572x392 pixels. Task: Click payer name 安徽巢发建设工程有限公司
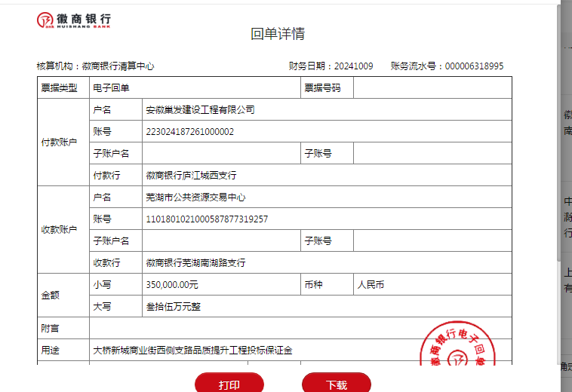(200, 110)
